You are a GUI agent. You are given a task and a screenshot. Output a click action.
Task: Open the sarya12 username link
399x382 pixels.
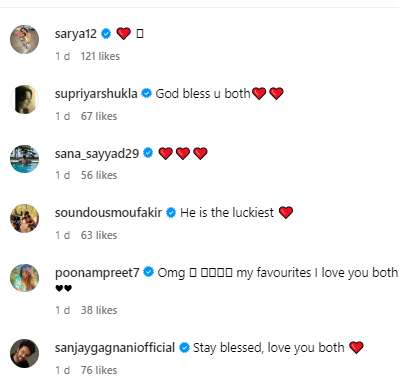[76, 34]
